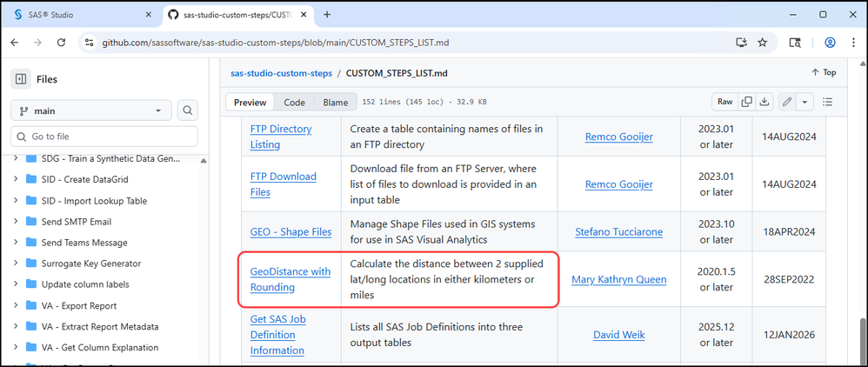The height and width of the screenshot is (367, 868).
Task: Open Stefano Tucciarone author link
Action: pos(619,231)
